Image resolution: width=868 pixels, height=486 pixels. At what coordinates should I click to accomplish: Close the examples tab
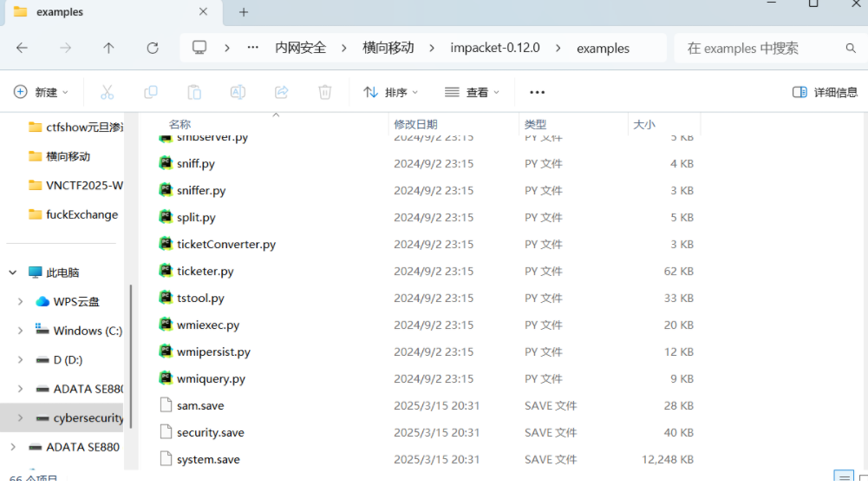pyautogui.click(x=203, y=11)
